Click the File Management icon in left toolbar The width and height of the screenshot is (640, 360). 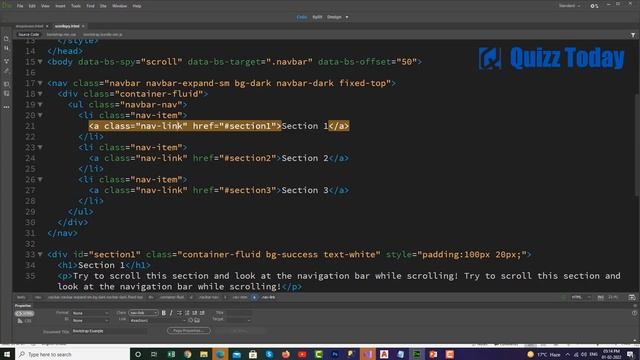(6, 49)
